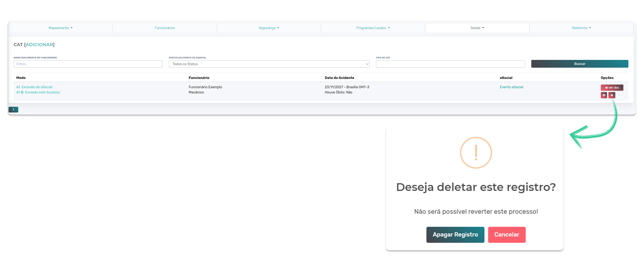Viewport: 644px width, 271px height.
Task: Open the 'Todos os Status' select box
Action: click(269, 64)
